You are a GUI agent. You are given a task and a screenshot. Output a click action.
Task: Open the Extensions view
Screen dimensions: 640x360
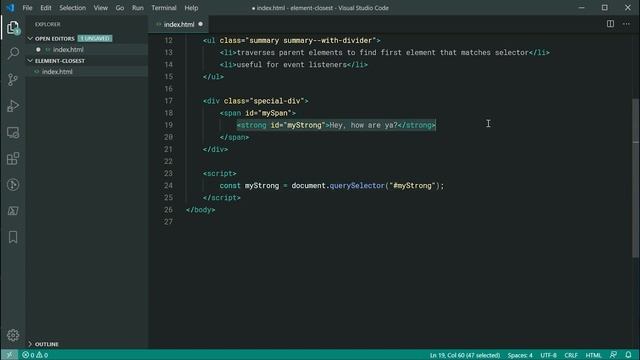click(13, 158)
